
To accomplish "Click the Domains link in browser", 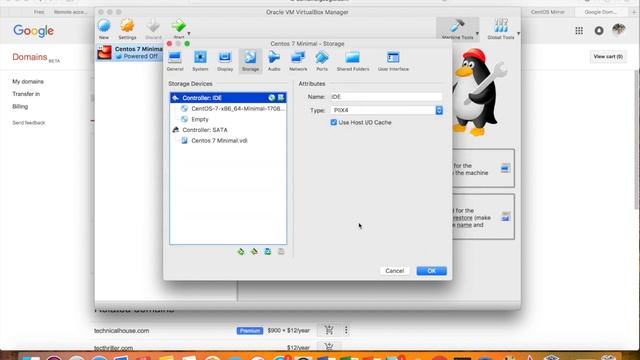I will click(x=30, y=57).
